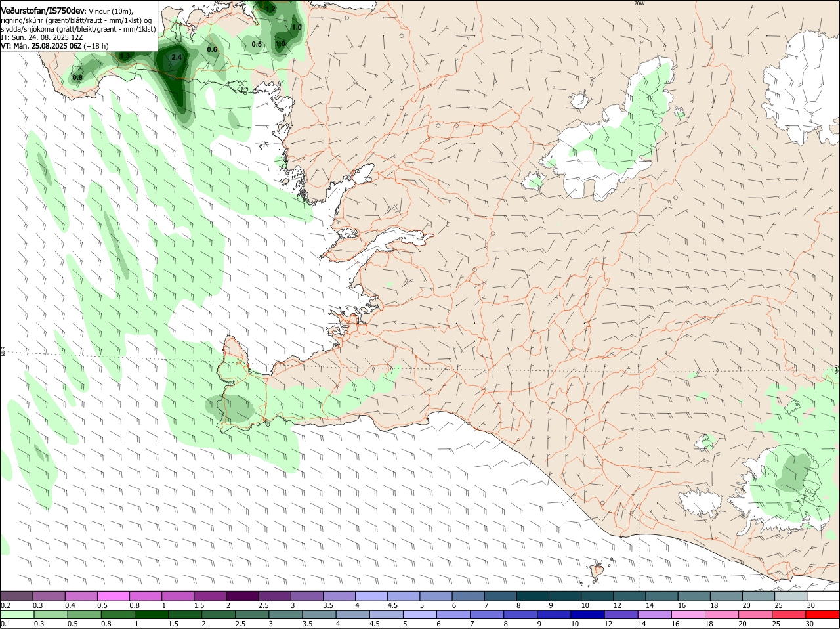Viewport: 840px width, 629px height.
Task: Pick the palest green swatch between 0.1 and 0.3
Action: (x=17, y=615)
